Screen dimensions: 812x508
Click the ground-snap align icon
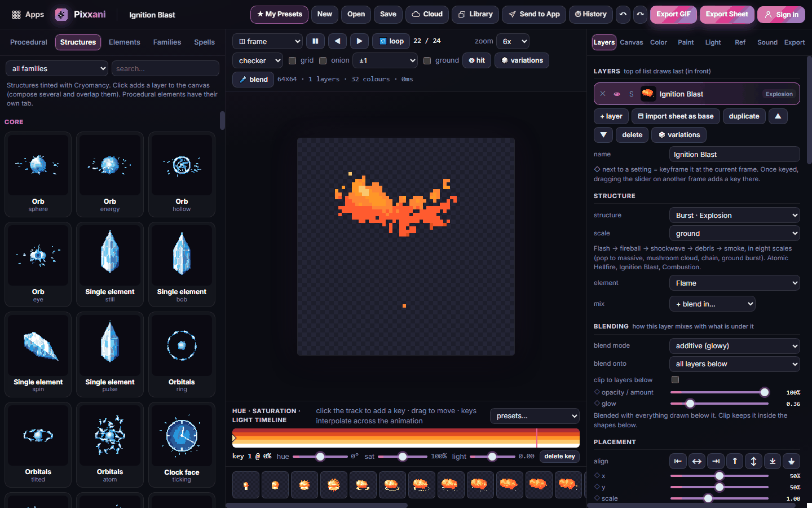(x=791, y=461)
